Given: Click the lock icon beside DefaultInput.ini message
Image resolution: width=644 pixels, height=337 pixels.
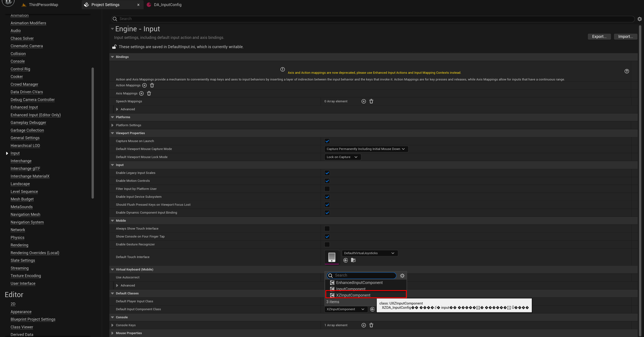Looking at the screenshot, I should 114,47.
